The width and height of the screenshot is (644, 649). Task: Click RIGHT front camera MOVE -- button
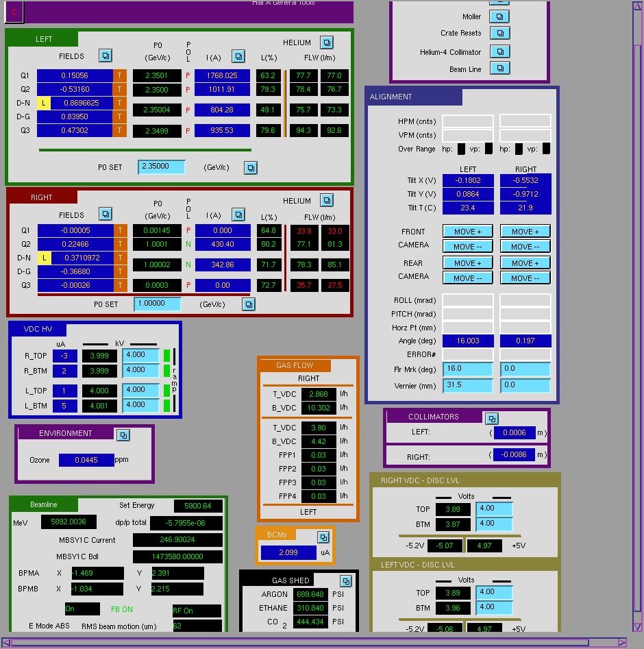coord(525,246)
